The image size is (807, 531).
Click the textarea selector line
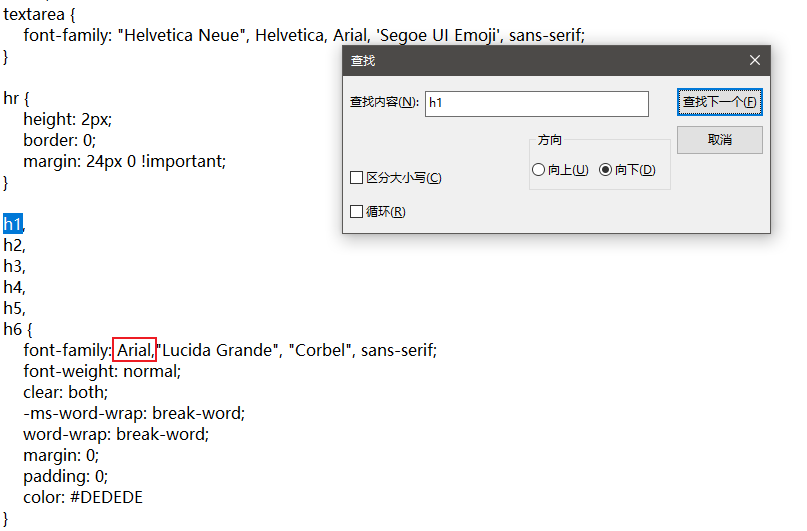pos(39,14)
